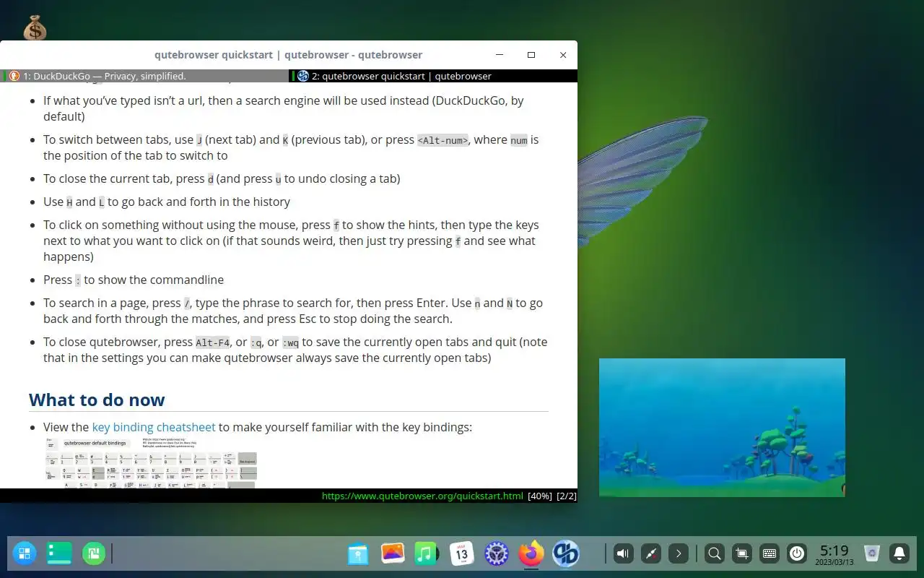Screen dimensions: 924x578
Task: Switch to the DuckDuckGo tab
Action: coord(144,76)
